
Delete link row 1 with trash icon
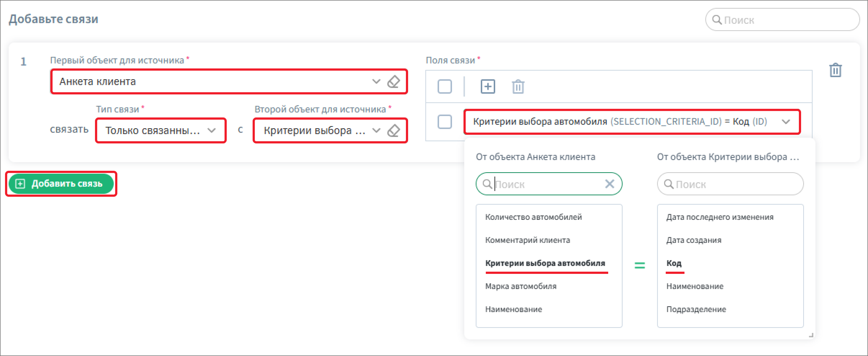[835, 70]
